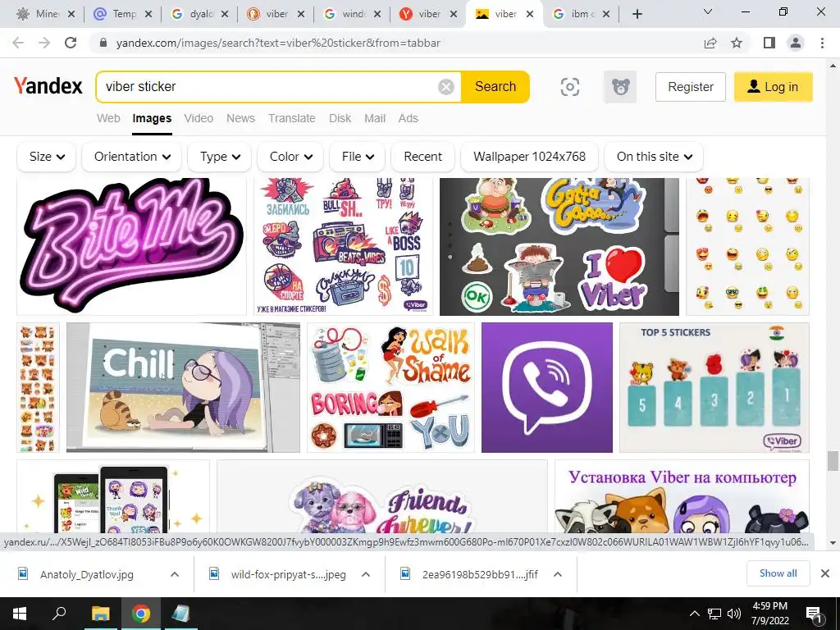
Task: Expand On this site filter
Action: [654, 157]
